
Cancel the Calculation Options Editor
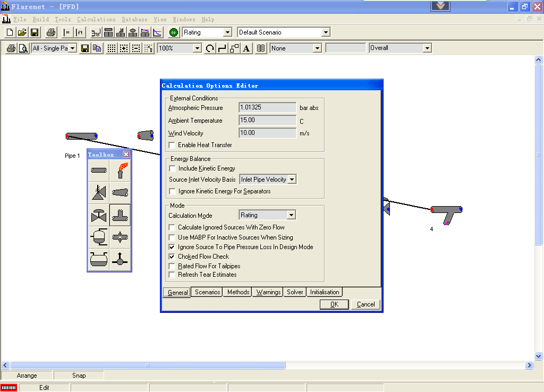point(365,304)
